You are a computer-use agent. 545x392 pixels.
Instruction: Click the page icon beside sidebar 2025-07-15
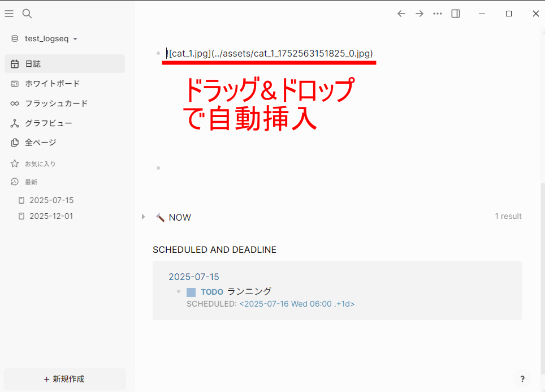[21, 200]
